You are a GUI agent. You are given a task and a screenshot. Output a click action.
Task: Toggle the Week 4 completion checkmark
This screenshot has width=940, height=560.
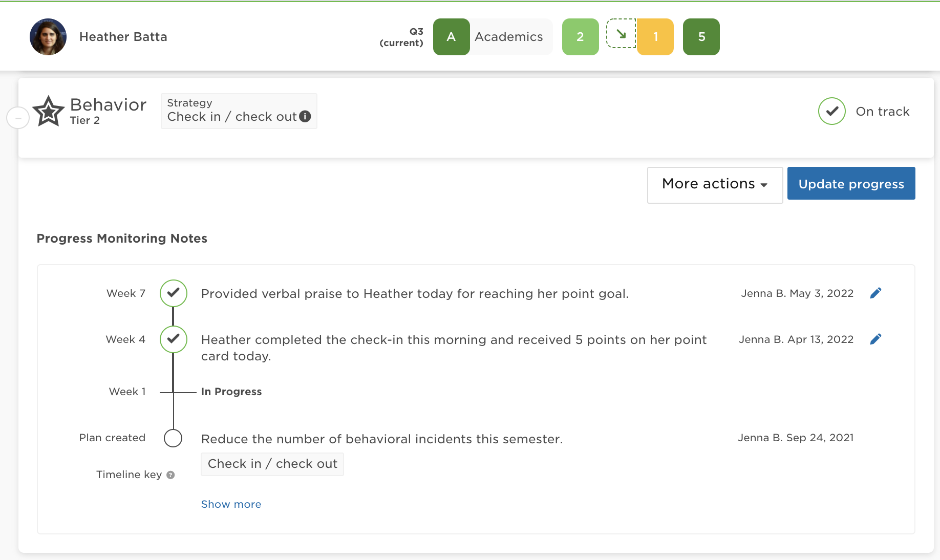click(x=173, y=339)
